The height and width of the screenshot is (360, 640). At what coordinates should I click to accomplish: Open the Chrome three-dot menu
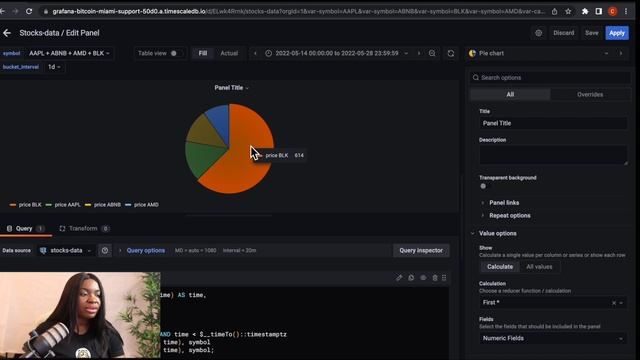pyautogui.click(x=626, y=11)
